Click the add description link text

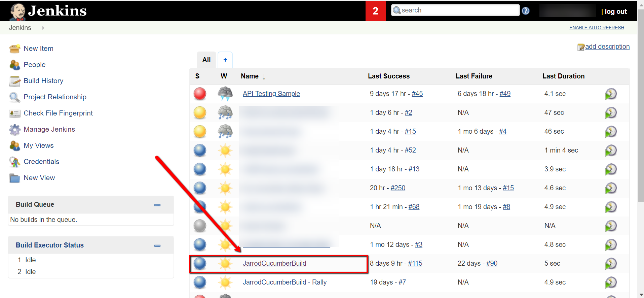click(607, 46)
